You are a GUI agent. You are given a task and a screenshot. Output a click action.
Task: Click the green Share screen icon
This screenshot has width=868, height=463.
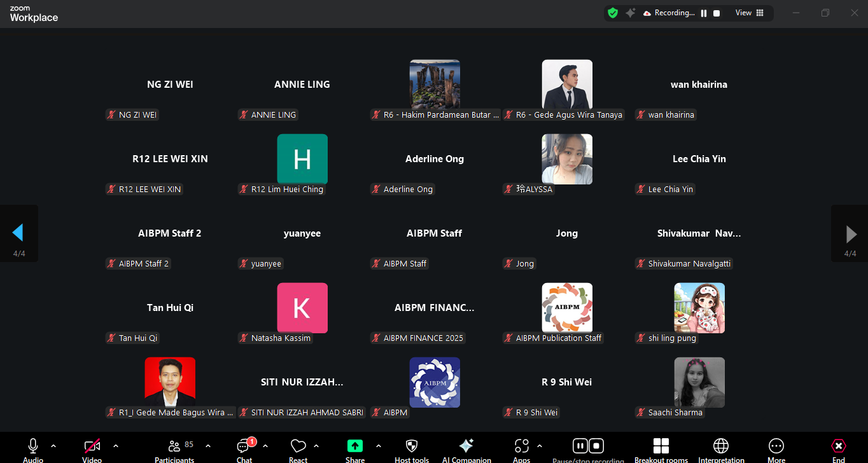[x=354, y=448]
